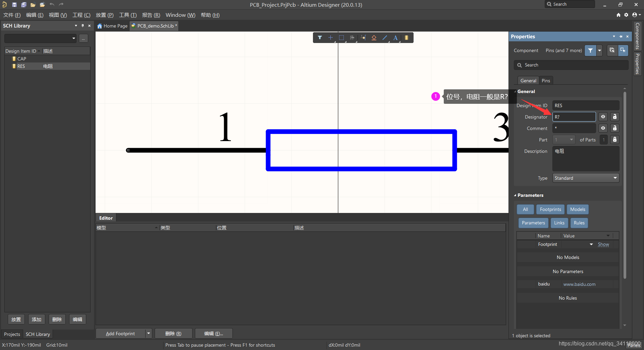644x350 pixels.
Task: Click the 编辑 (E)... button
Action: [x=214, y=334]
